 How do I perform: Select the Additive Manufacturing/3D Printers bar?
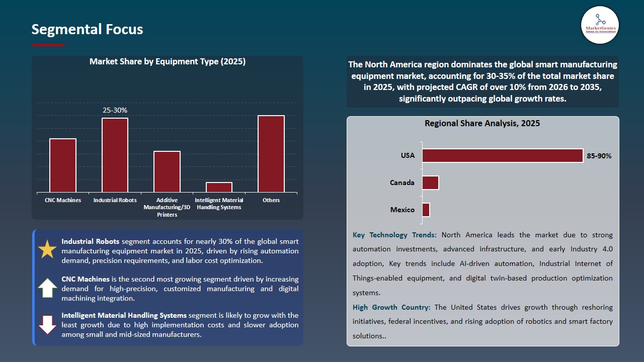pyautogui.click(x=167, y=171)
